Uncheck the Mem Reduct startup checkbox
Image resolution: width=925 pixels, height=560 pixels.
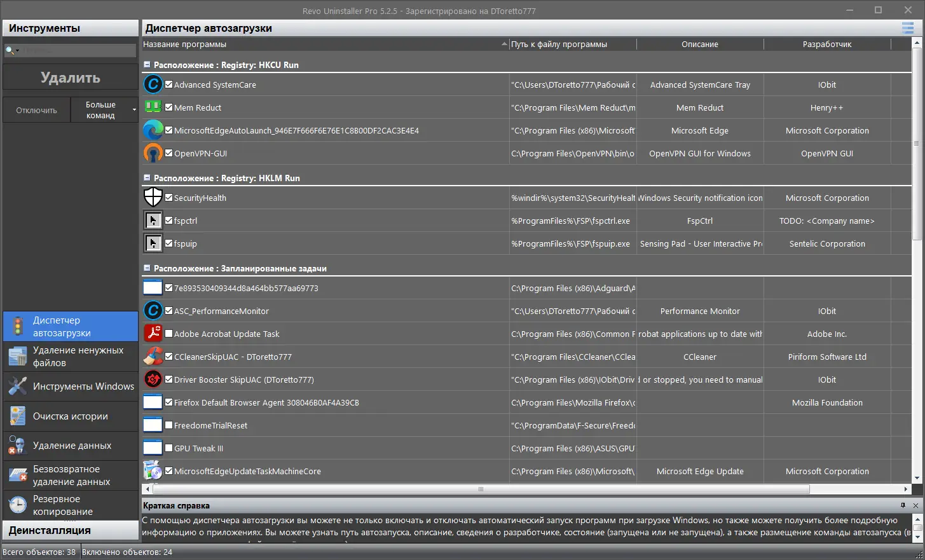tap(169, 107)
